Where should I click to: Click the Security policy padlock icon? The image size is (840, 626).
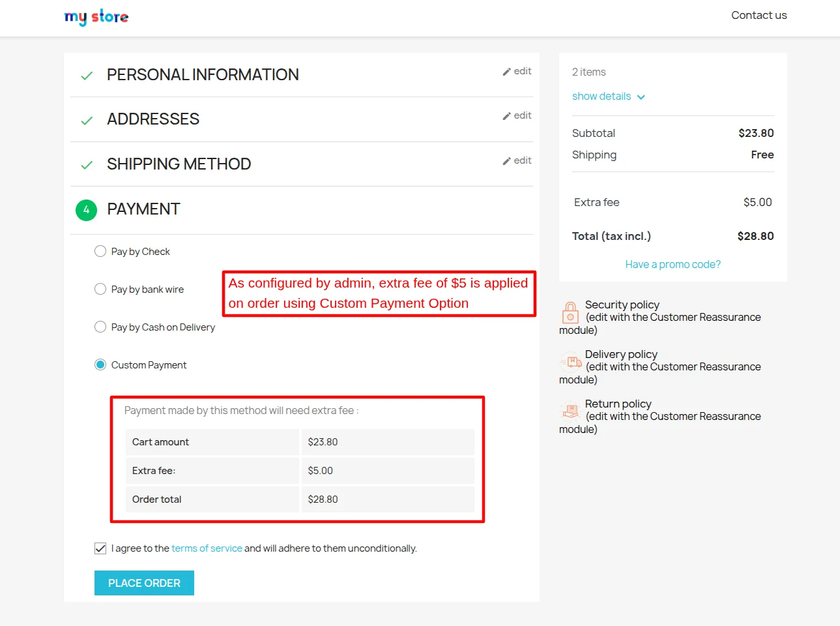point(570,313)
